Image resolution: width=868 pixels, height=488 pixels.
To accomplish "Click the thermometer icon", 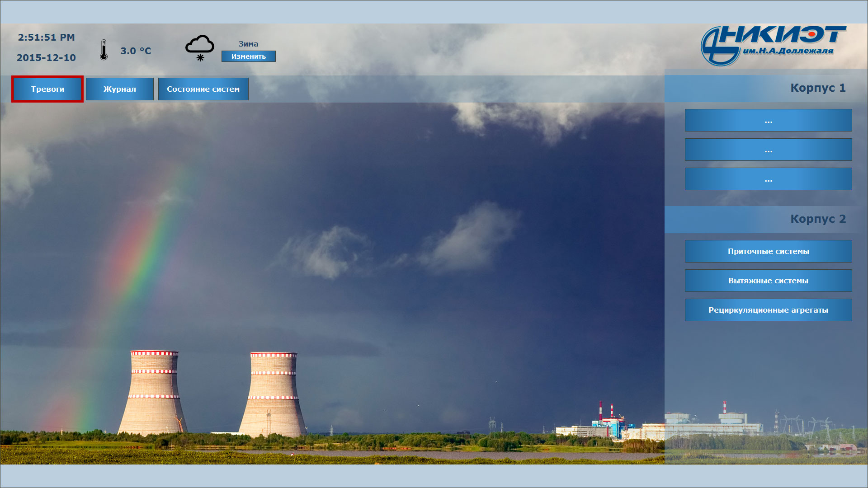I will pos(104,50).
